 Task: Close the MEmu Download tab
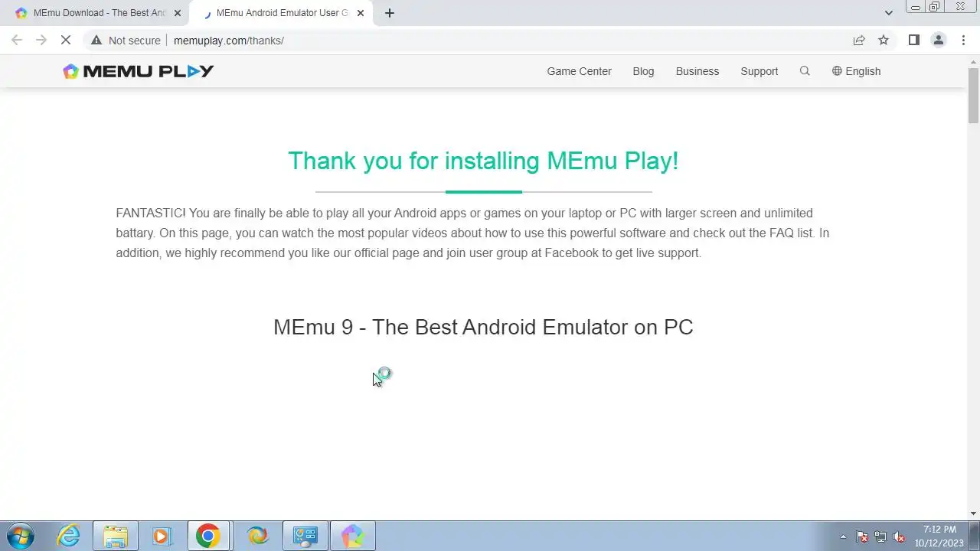click(177, 13)
